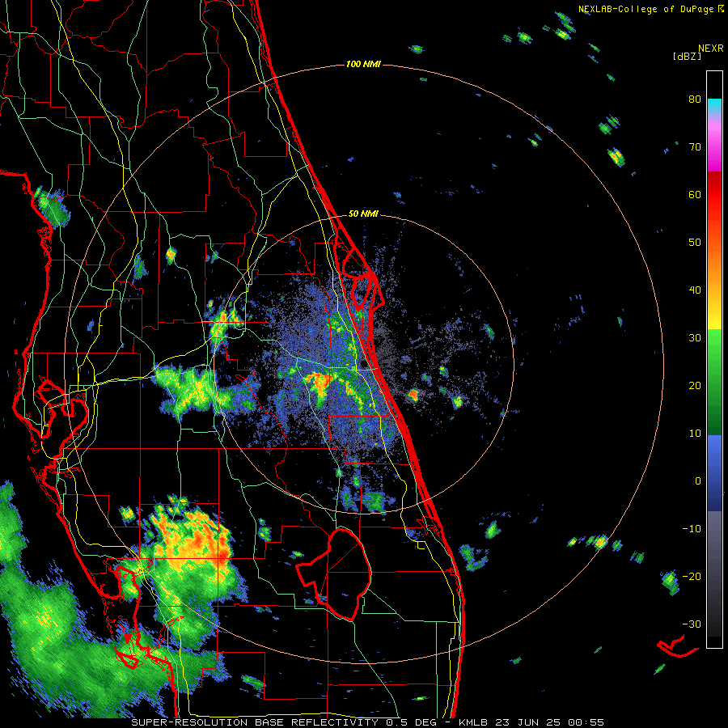The width and height of the screenshot is (728, 728).
Task: Click the 80 value on the dBZ scale
Action: [x=695, y=99]
